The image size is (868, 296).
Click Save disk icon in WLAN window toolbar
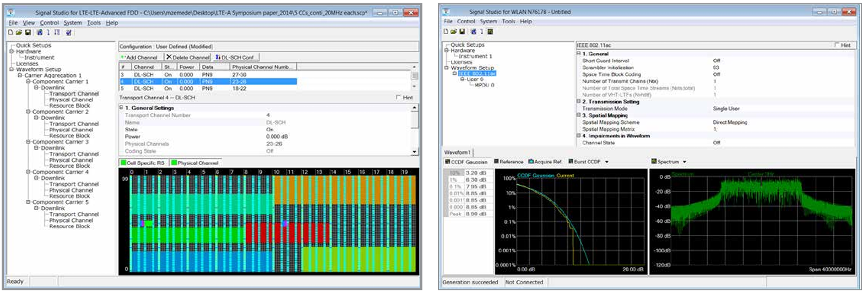pyautogui.click(x=462, y=32)
